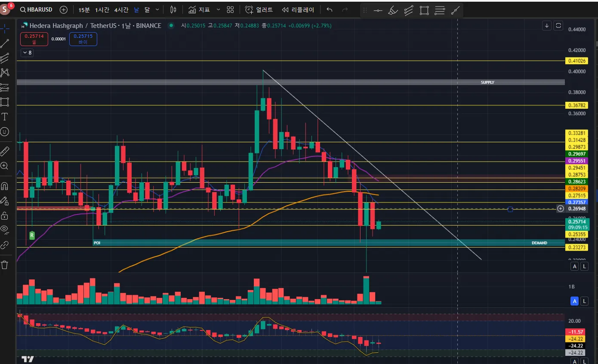Image resolution: width=598 pixels, height=364 pixels.
Task: Grab the favorites toolbar drag handle
Action: (365, 10)
